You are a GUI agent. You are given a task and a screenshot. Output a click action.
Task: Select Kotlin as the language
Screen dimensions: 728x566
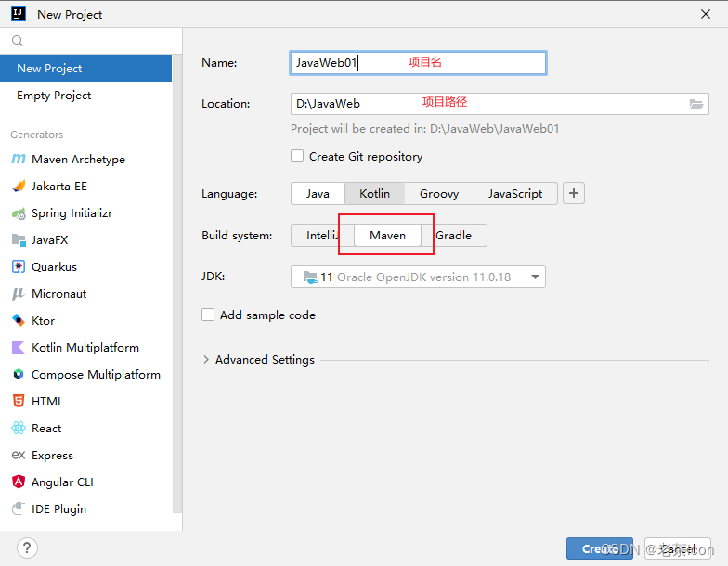(x=375, y=193)
